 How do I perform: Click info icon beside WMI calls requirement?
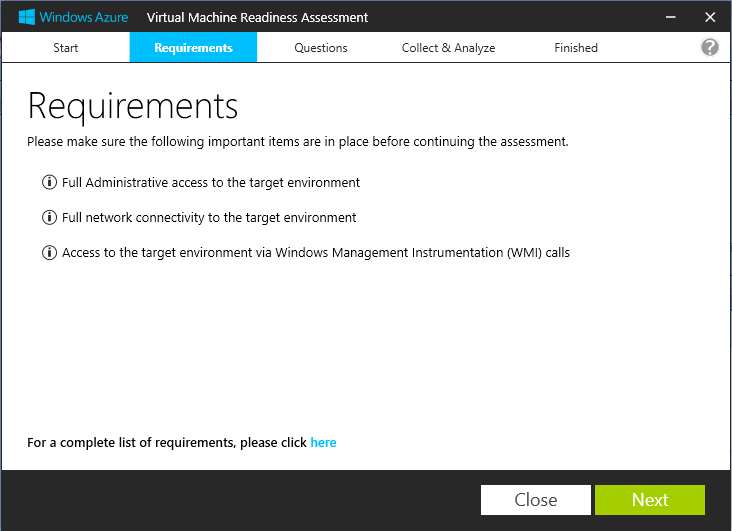(49, 253)
